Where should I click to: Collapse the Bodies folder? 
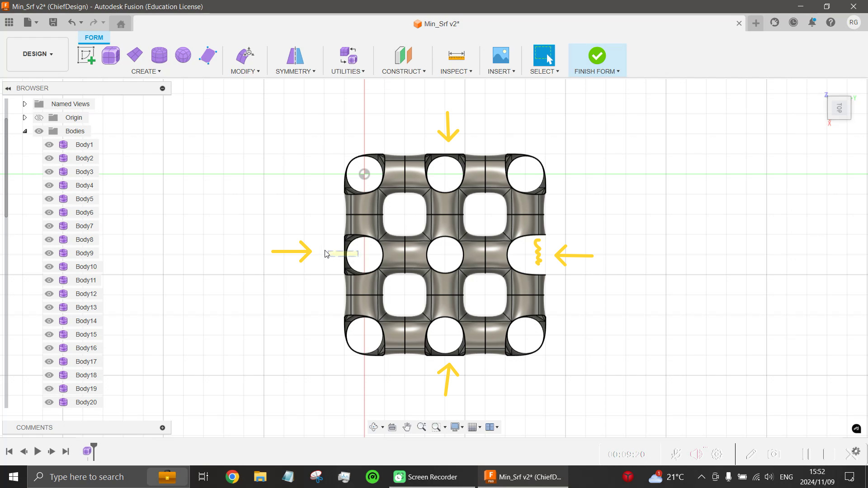click(24, 131)
